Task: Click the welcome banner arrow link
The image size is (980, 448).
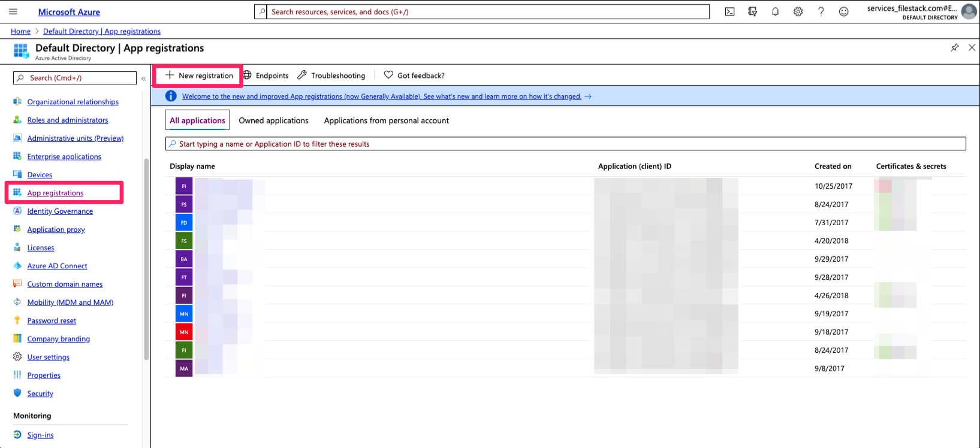Action: click(588, 96)
